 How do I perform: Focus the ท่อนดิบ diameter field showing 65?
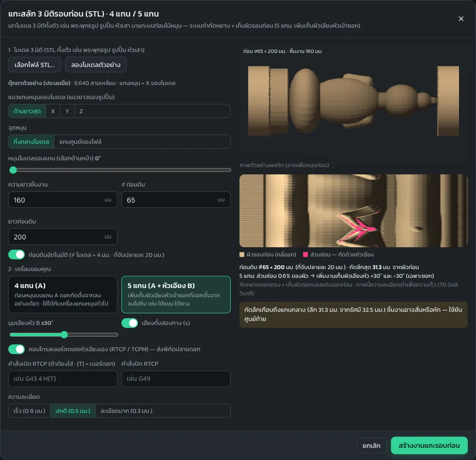pos(176,200)
